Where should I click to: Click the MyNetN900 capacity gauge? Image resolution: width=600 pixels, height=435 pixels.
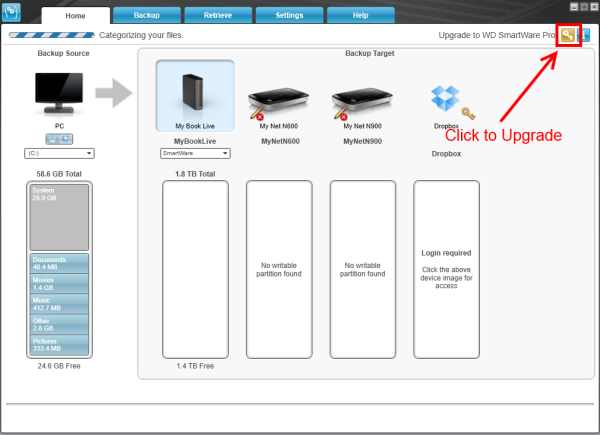pos(363,270)
